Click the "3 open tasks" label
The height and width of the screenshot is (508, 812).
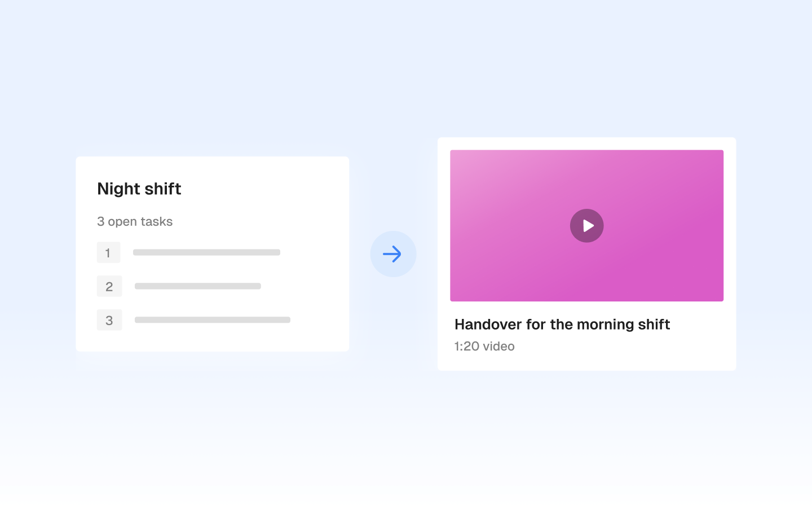click(x=135, y=221)
